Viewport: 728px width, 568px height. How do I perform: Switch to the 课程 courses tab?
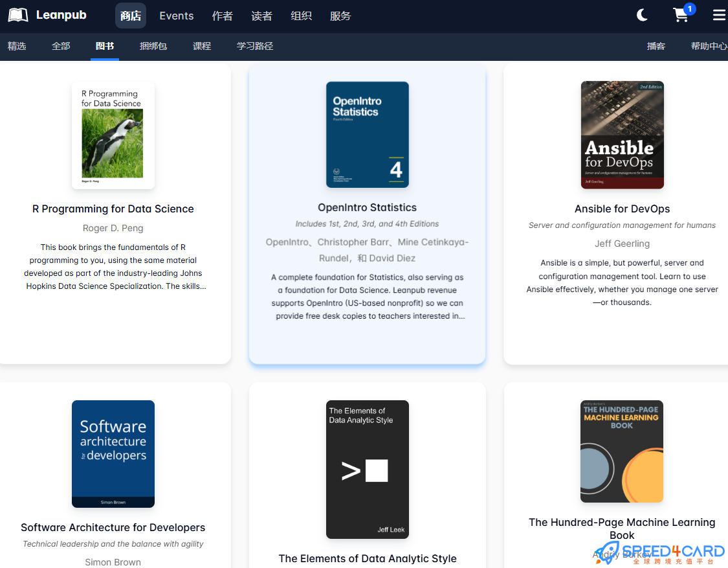202,46
